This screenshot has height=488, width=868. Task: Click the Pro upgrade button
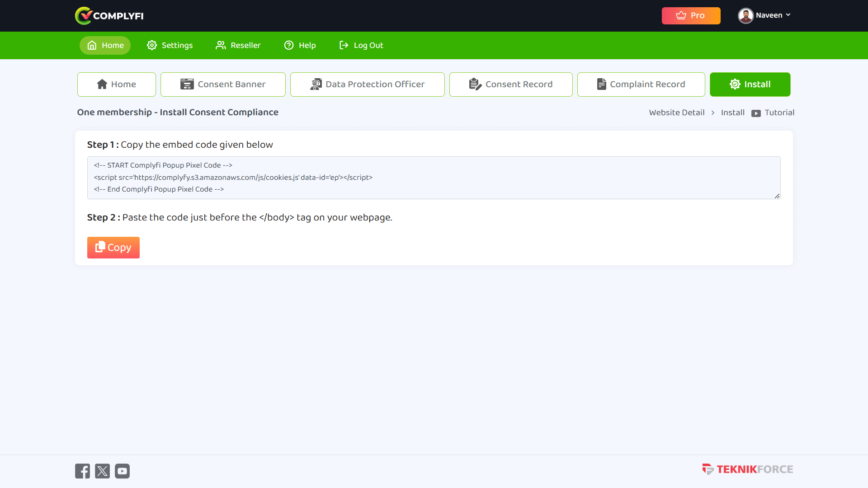pos(691,16)
